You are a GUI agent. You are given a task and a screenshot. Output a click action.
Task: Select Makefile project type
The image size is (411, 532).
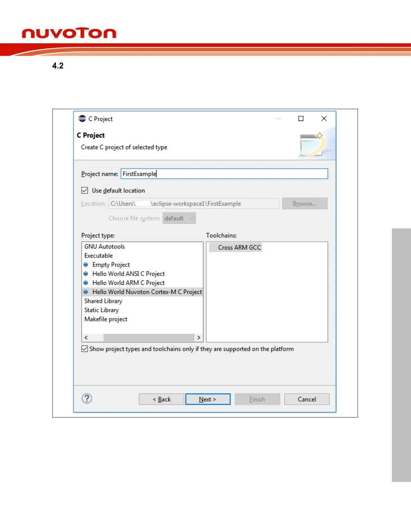coord(106,319)
